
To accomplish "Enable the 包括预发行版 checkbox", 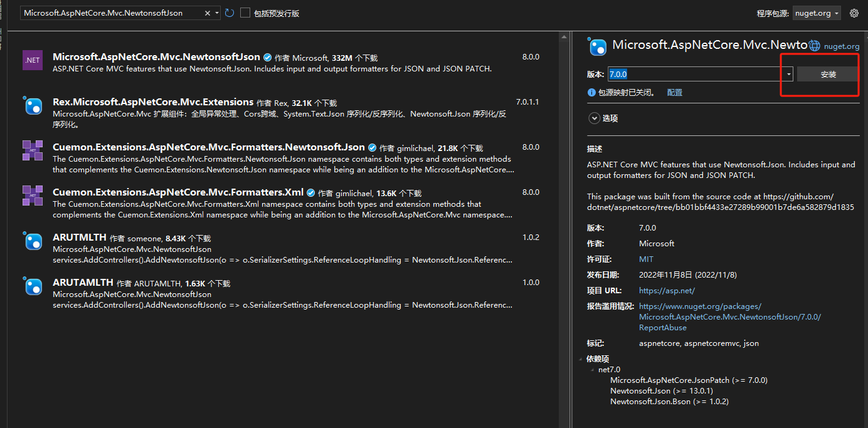I will pyautogui.click(x=245, y=13).
